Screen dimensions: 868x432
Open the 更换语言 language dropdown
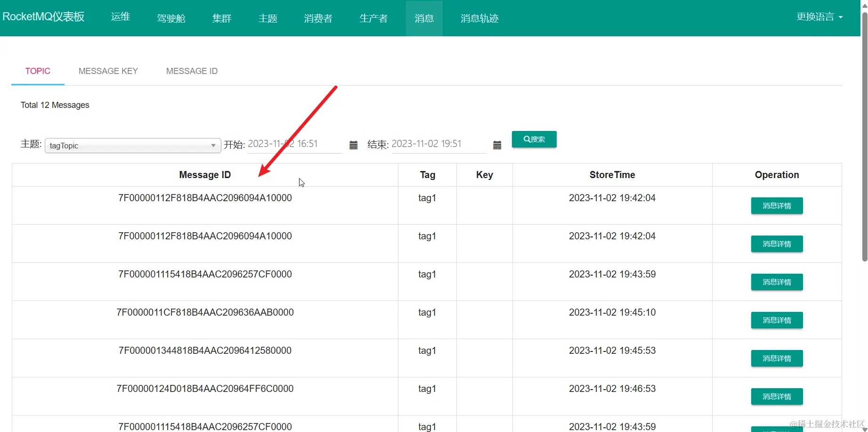tap(819, 17)
